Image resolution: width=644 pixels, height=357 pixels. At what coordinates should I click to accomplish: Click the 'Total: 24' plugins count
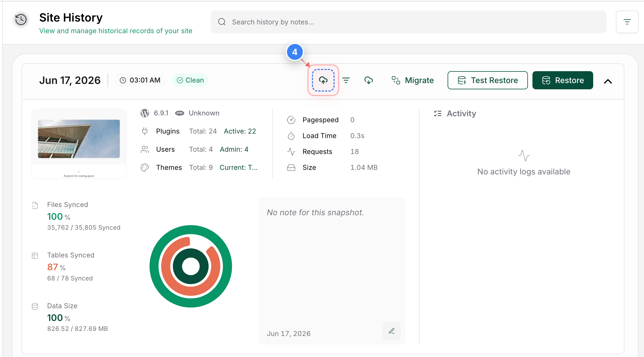click(x=203, y=131)
